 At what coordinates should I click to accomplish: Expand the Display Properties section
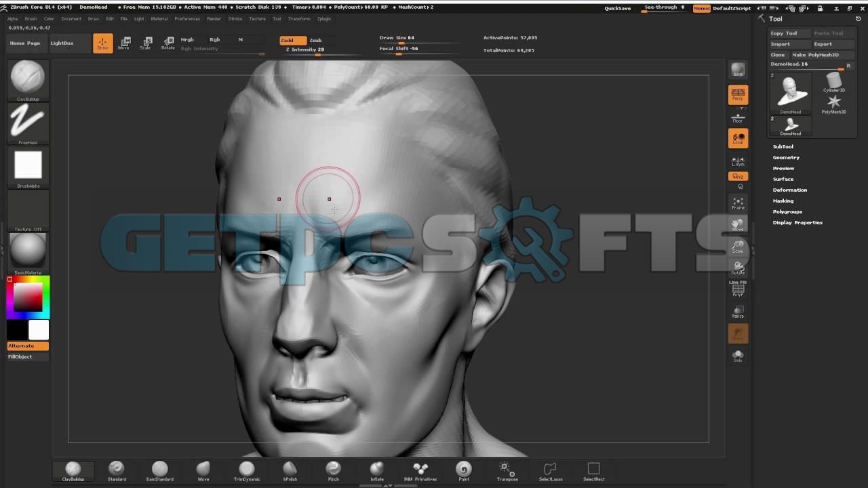pos(797,222)
